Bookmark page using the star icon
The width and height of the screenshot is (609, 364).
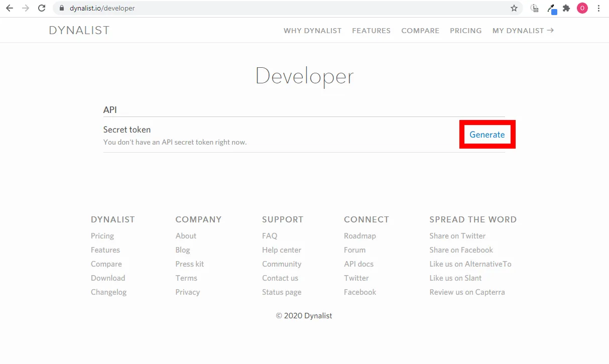pos(514,8)
